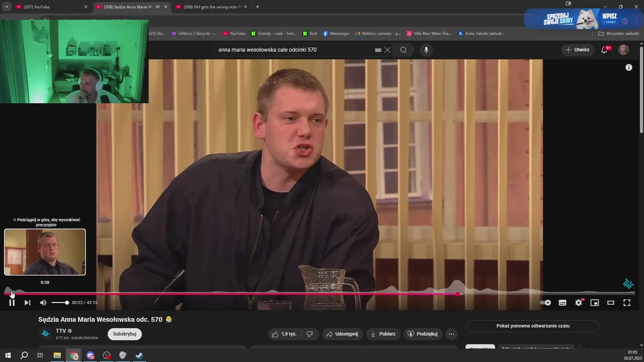Click in the YouTube search field
The height and width of the screenshot is (362, 644).
294,50
